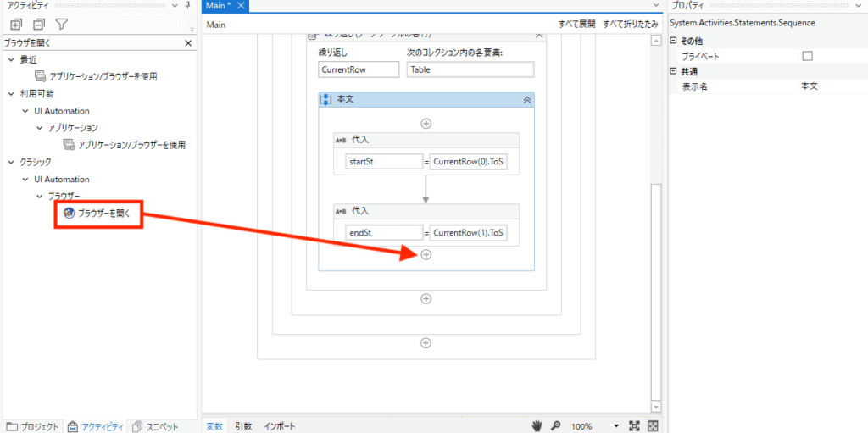Click the CurrentRow(1).ToS value field
Screen dimensions: 868x433
coord(469,233)
